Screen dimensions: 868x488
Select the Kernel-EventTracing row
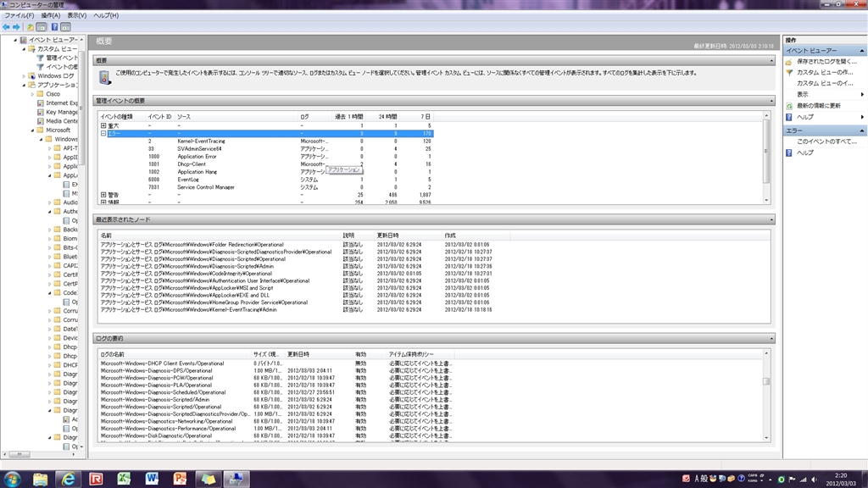coord(265,141)
